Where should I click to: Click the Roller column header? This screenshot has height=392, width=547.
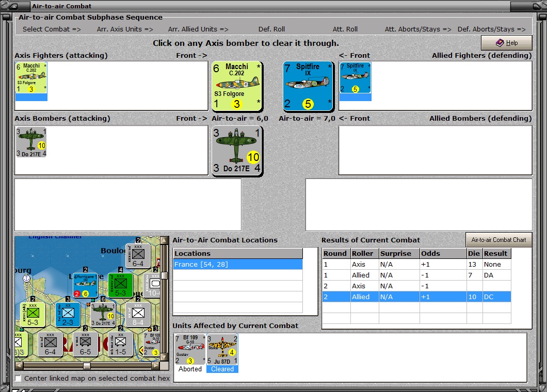[365, 254]
